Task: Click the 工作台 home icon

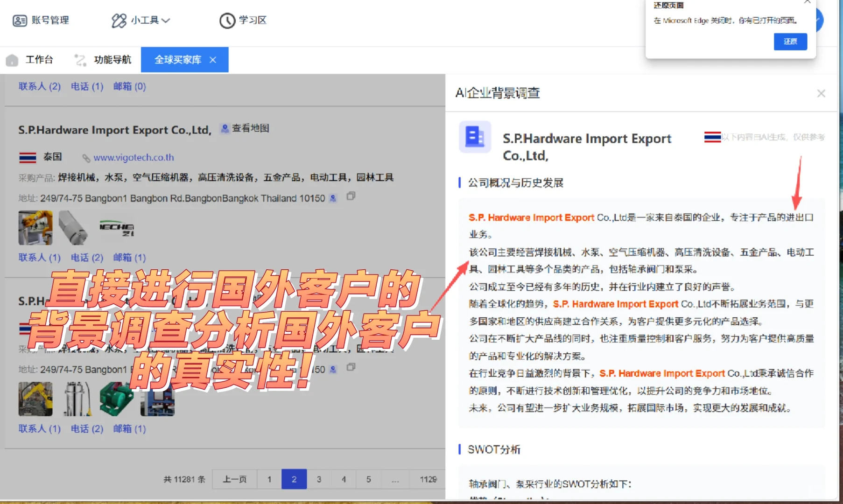Action: click(11, 60)
